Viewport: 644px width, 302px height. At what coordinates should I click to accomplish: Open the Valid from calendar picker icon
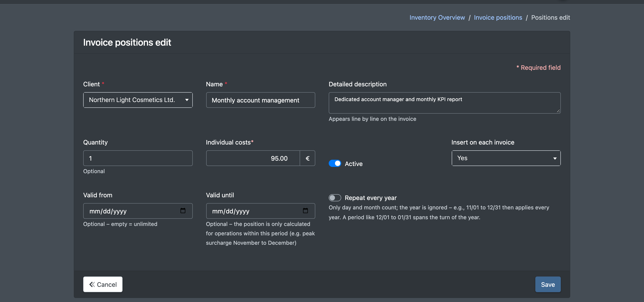click(x=183, y=211)
